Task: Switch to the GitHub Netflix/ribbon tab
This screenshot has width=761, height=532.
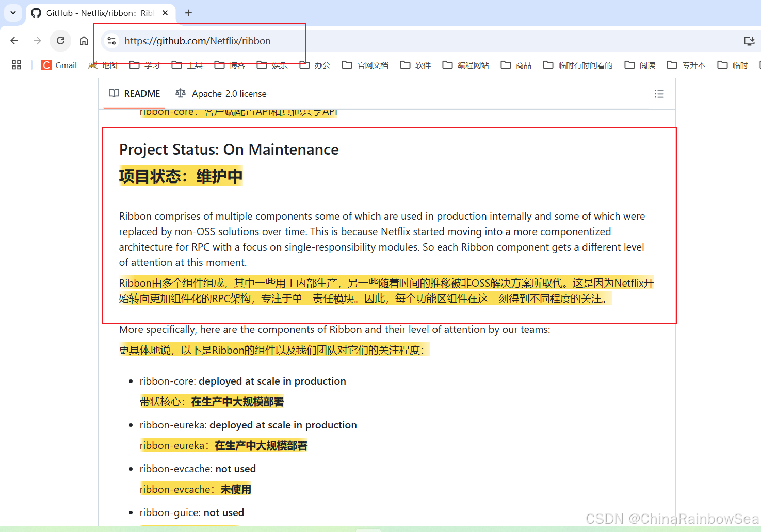Action: 95,13
